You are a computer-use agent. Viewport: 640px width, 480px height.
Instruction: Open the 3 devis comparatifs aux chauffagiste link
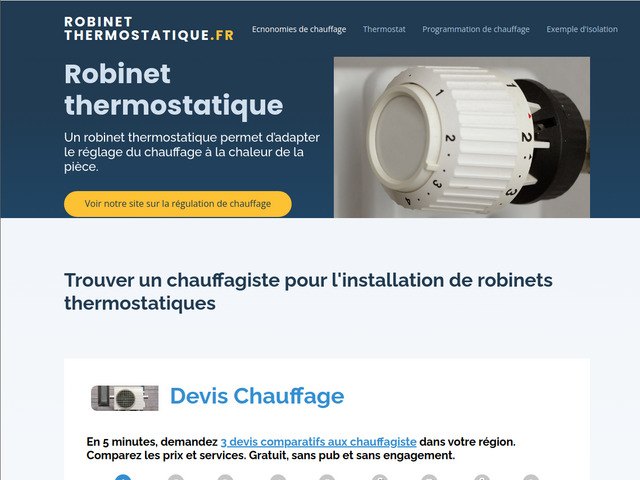point(318,442)
